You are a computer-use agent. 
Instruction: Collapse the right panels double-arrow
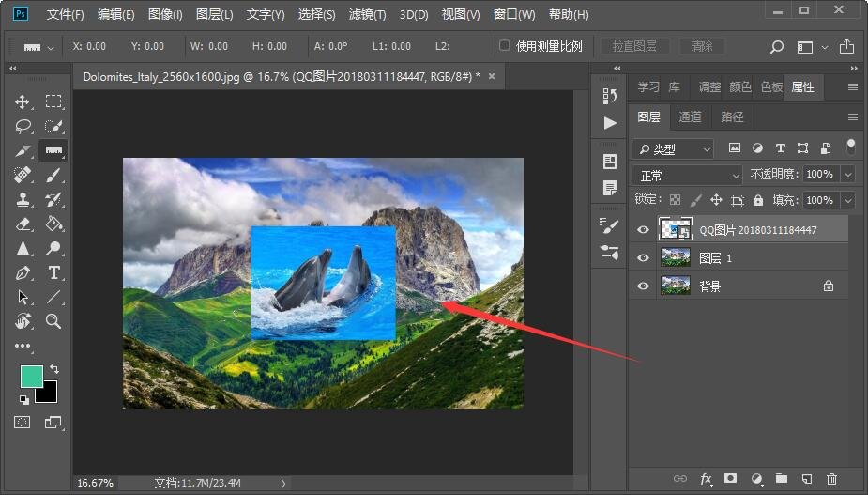(854, 69)
